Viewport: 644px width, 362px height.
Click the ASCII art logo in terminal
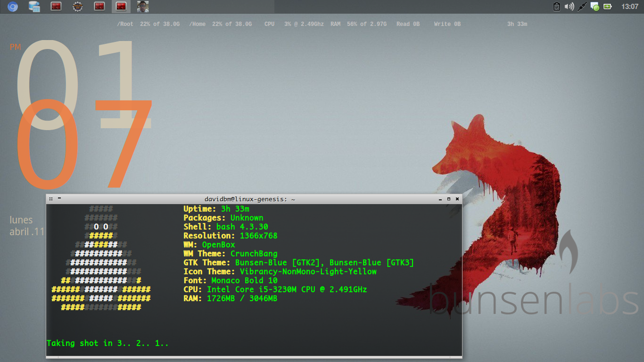coord(101,258)
